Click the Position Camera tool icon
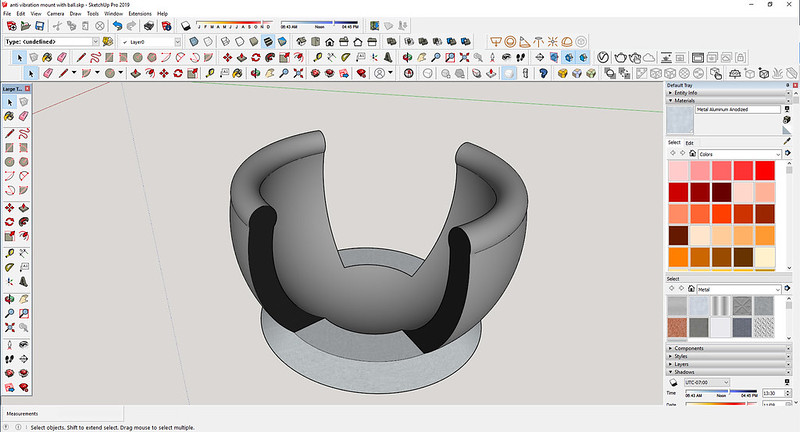 click(492, 58)
